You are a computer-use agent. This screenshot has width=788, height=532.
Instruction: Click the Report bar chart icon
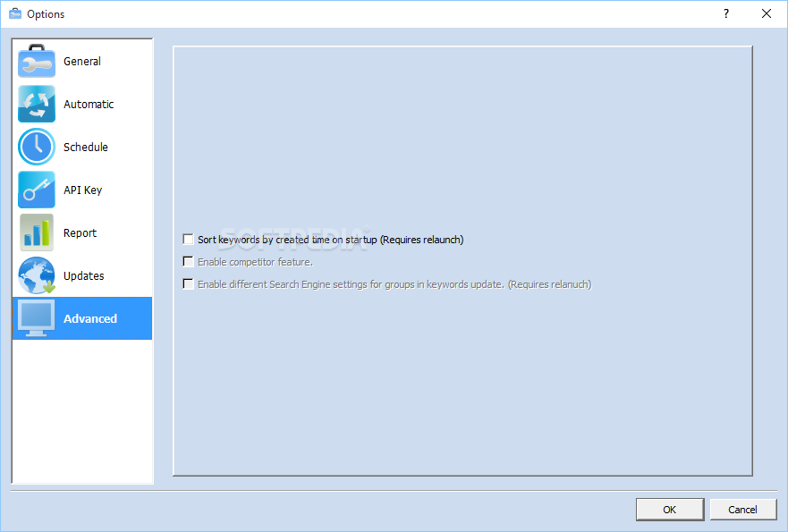click(x=36, y=232)
